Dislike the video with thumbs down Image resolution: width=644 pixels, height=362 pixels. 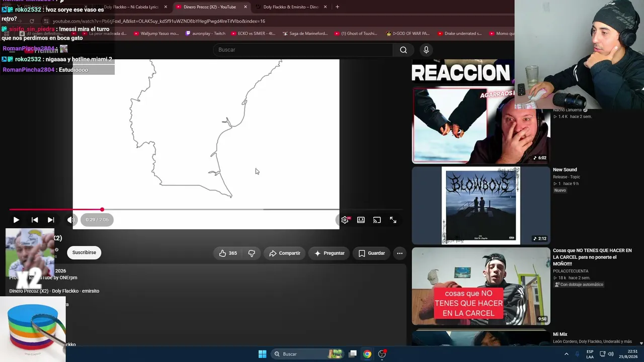(252, 253)
